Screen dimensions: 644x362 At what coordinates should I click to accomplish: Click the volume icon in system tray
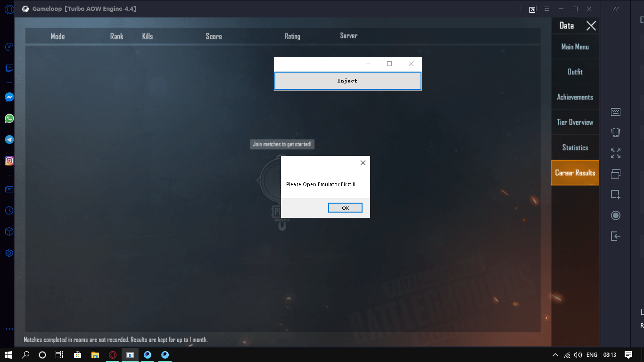578,355
